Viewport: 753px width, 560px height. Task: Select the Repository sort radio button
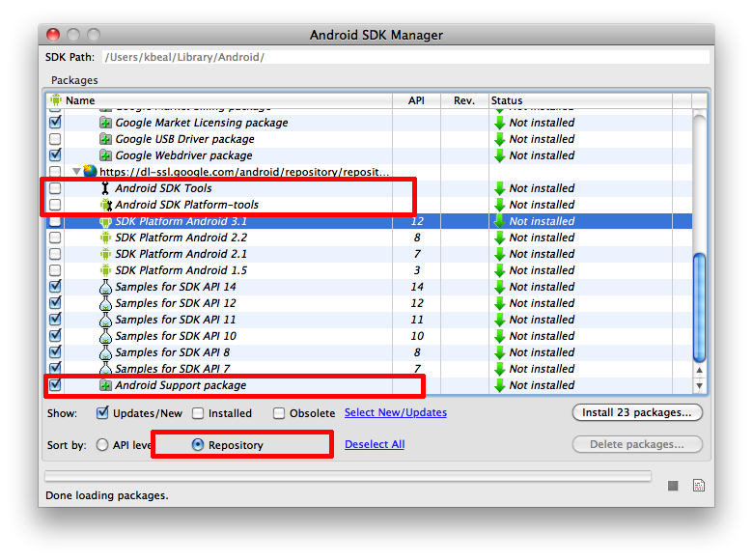click(x=198, y=445)
